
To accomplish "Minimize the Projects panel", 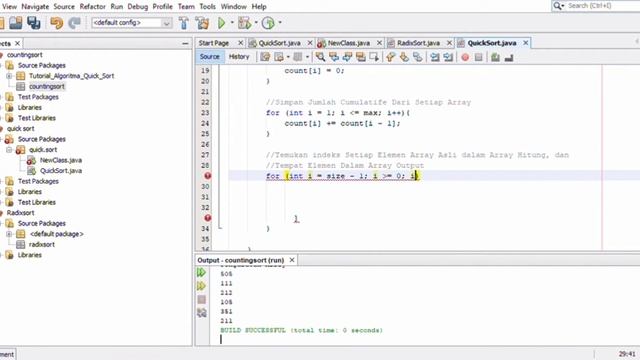I will click(x=185, y=43).
